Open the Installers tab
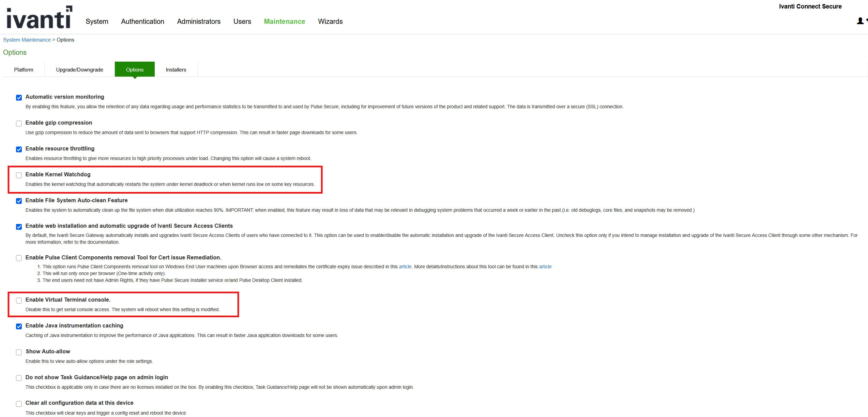The width and height of the screenshot is (868, 417). [x=176, y=69]
